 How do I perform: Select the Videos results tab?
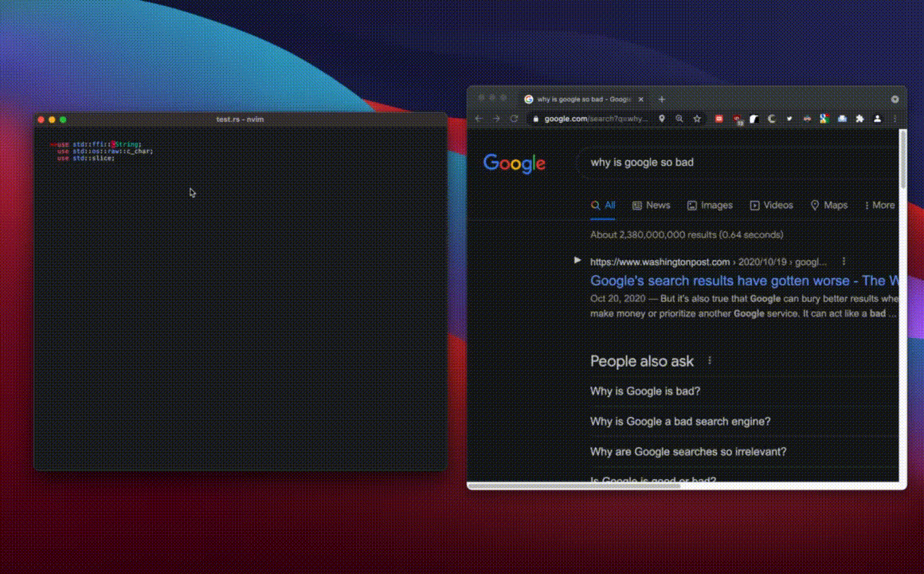tap(771, 205)
